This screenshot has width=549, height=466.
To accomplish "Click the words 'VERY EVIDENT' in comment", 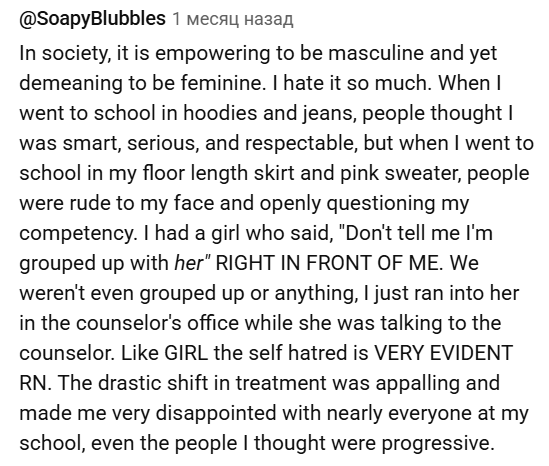I will (x=444, y=353).
